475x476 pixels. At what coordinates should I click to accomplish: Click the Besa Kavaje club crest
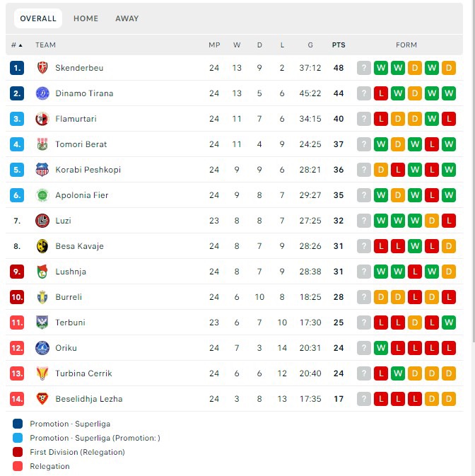pos(42,246)
